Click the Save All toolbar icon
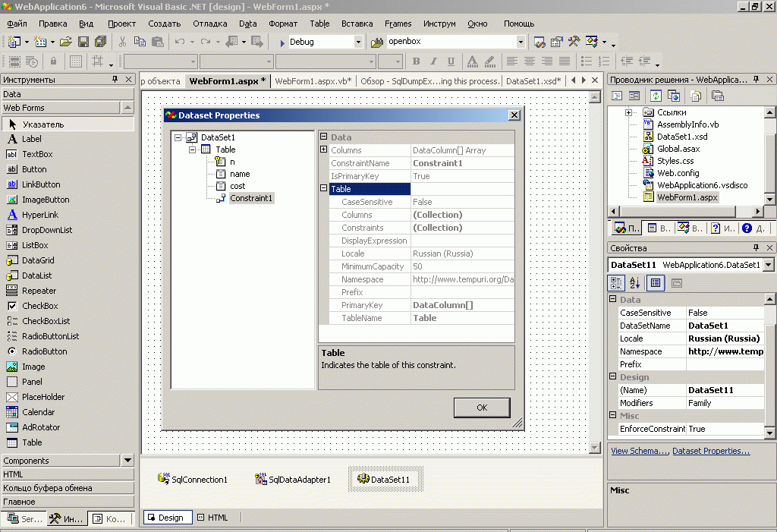777x532 pixels. point(101,42)
